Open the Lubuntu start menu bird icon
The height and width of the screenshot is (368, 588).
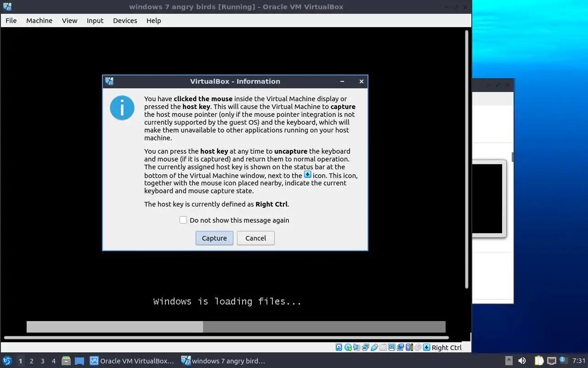coord(7,361)
